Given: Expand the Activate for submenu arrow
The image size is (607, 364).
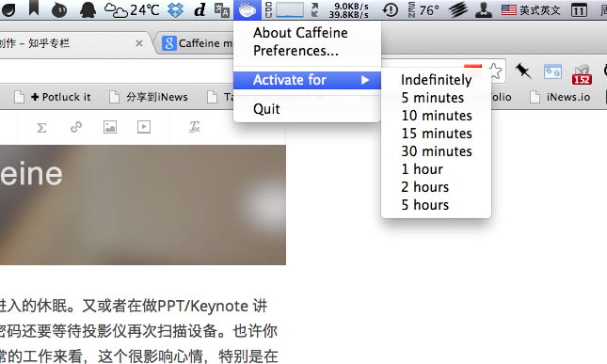Looking at the screenshot, I should point(364,80).
